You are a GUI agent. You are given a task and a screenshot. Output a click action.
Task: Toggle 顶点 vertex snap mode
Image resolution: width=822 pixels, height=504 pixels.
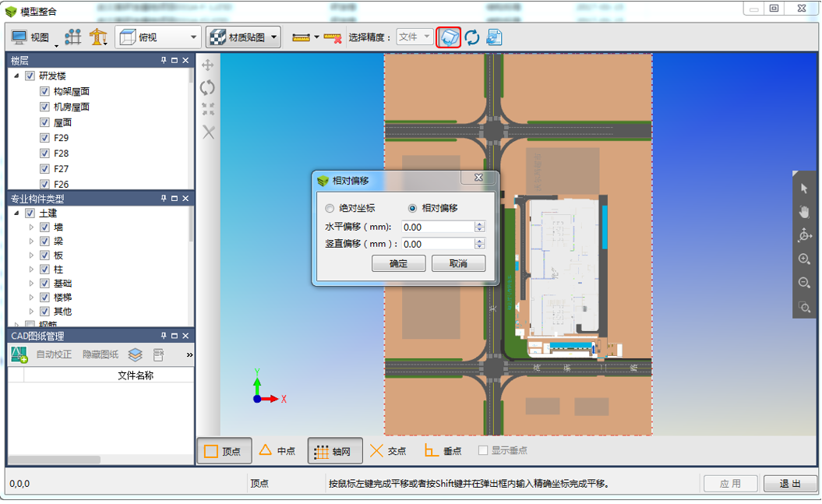pyautogui.click(x=224, y=450)
